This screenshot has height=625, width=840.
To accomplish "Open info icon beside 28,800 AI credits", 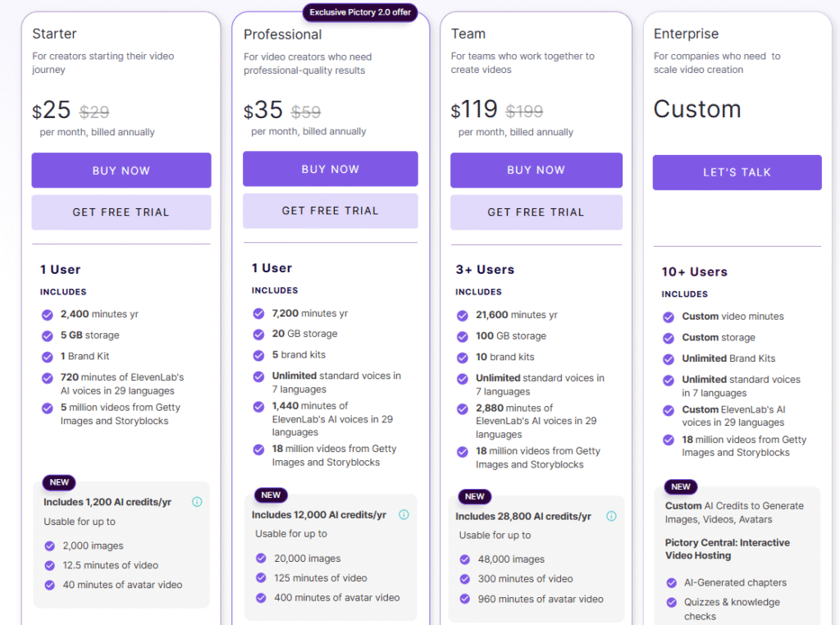I will pyautogui.click(x=611, y=516).
